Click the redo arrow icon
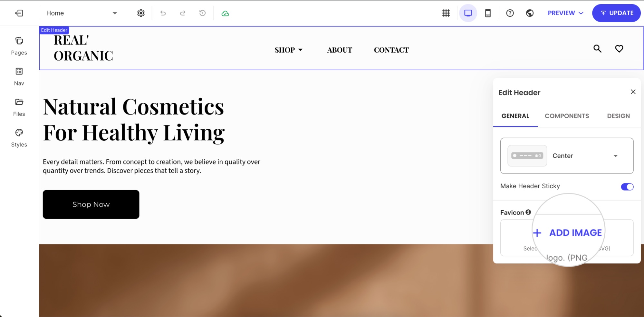Screen dimensions: 644x317 [x=183, y=13]
